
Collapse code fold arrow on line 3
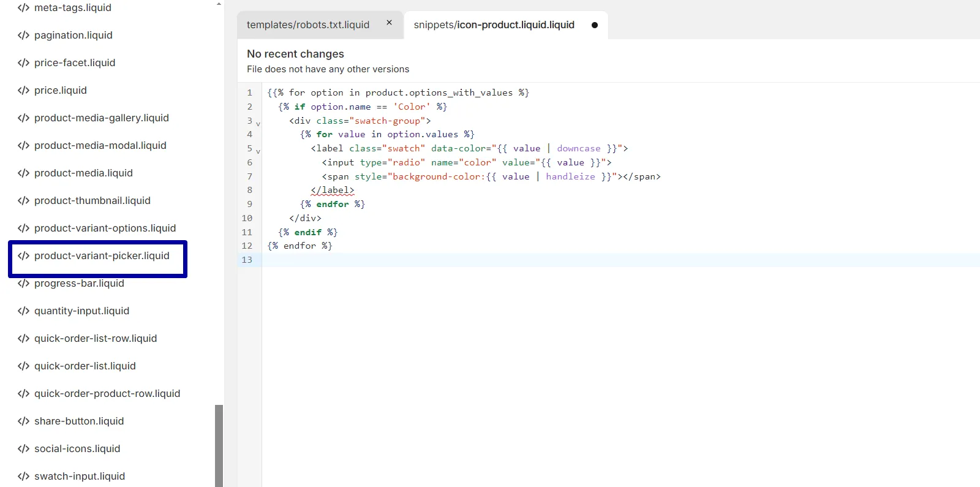258,124
